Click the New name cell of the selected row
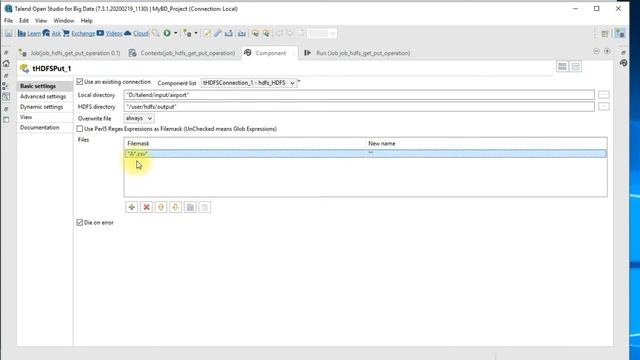 coord(486,153)
